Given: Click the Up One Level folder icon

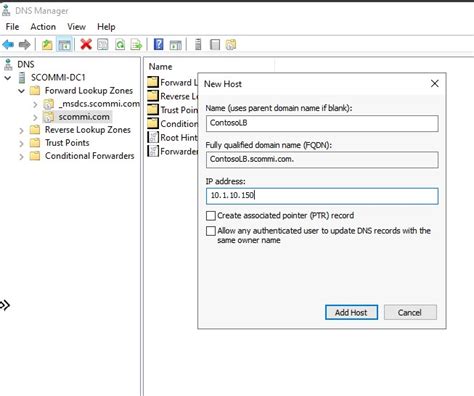Looking at the screenshot, I should [x=47, y=44].
